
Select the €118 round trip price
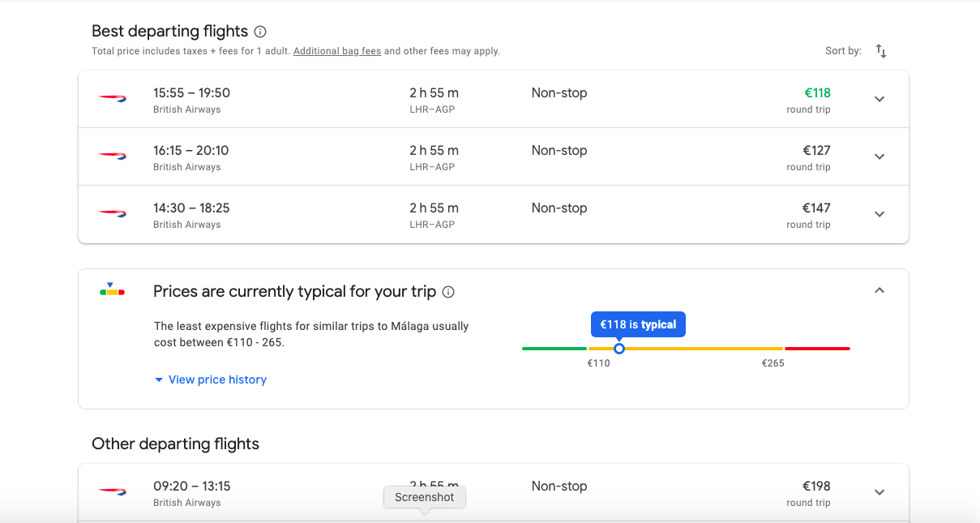pos(816,93)
